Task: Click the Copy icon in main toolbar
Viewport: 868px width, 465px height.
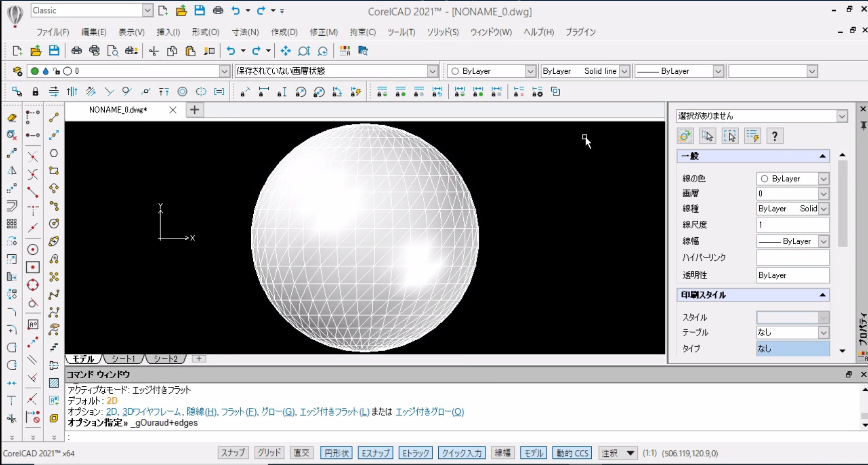Action: 172,51
